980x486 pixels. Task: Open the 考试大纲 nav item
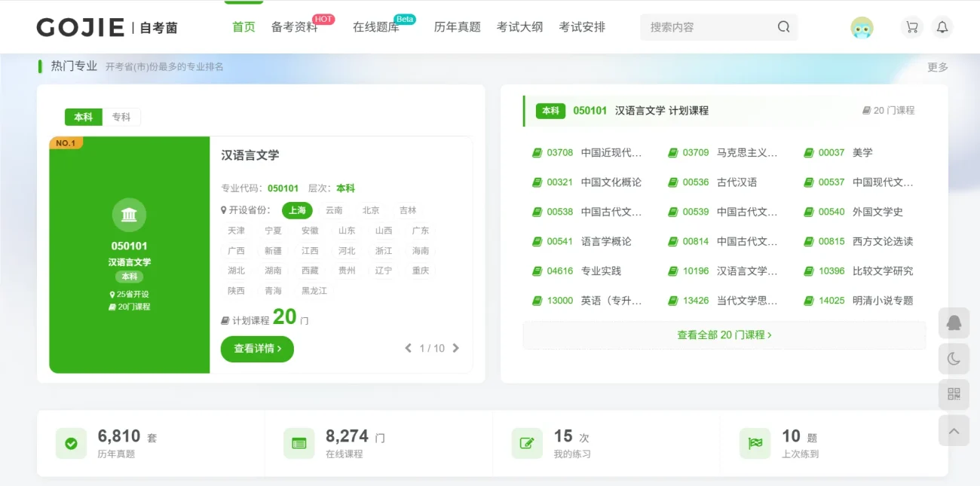coord(520,27)
